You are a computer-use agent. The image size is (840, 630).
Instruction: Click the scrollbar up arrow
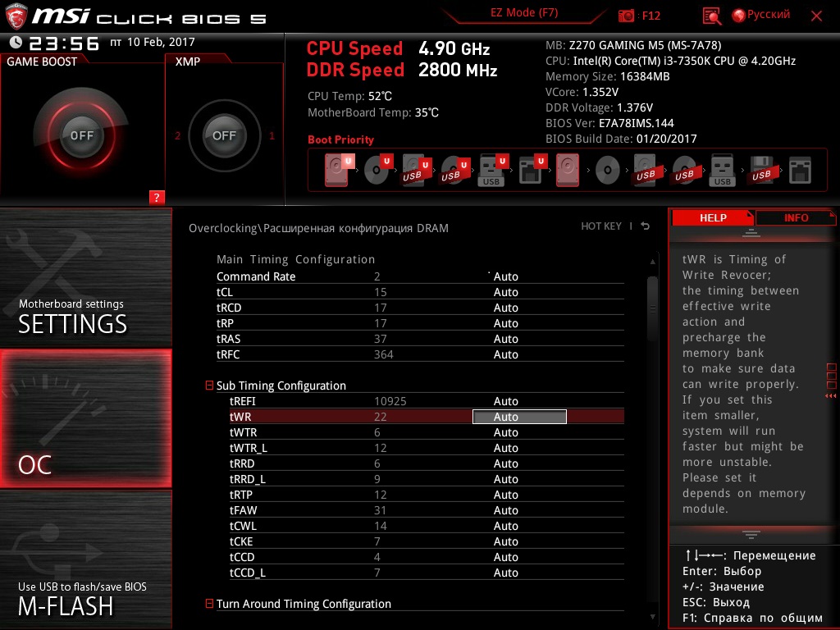click(652, 262)
